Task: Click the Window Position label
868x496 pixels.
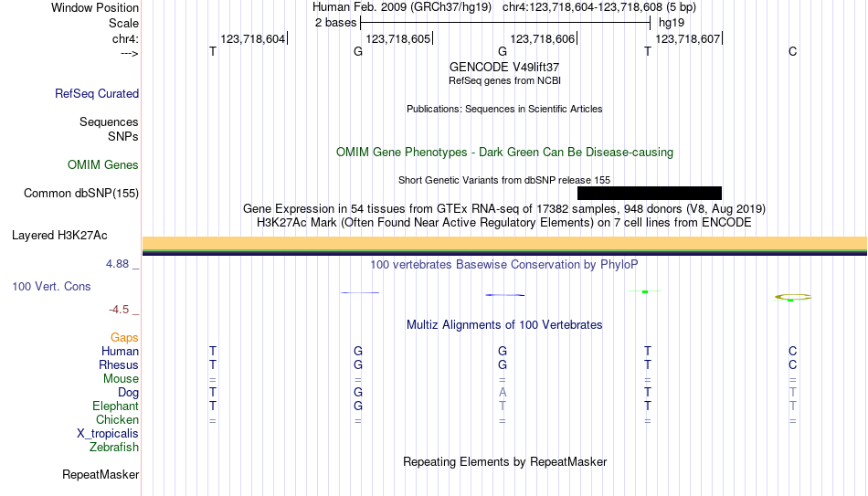Action: pos(95,7)
